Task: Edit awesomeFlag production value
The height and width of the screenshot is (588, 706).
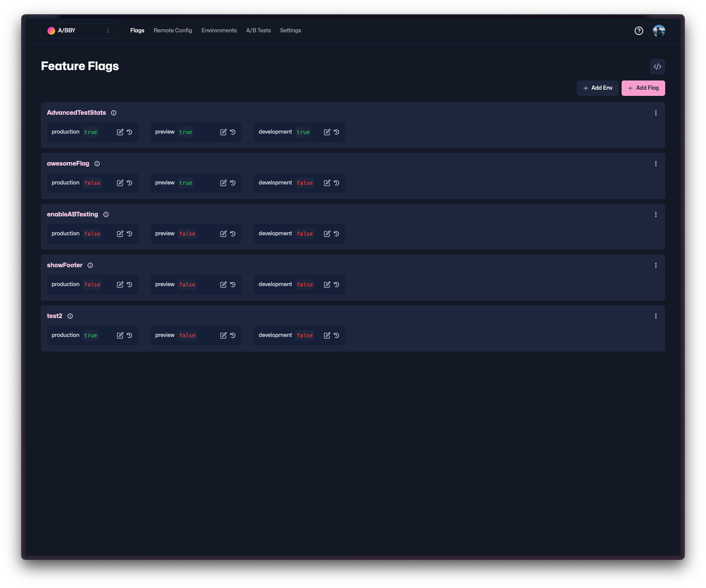Action: click(120, 183)
